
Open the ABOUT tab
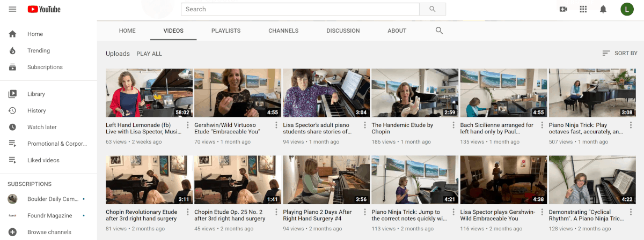coord(397,31)
